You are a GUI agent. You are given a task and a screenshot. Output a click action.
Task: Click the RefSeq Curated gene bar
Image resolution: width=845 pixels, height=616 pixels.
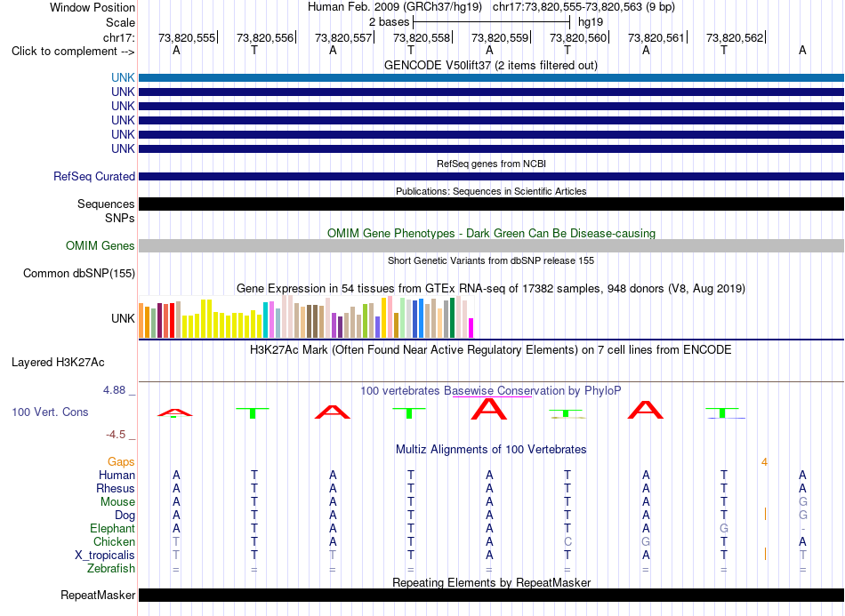(x=491, y=177)
